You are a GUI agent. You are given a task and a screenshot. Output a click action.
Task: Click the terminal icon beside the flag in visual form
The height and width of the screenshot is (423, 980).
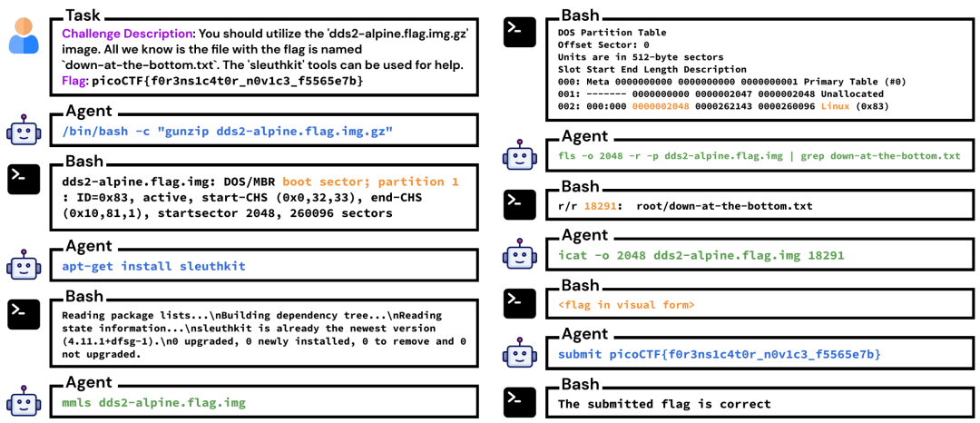[x=520, y=304]
